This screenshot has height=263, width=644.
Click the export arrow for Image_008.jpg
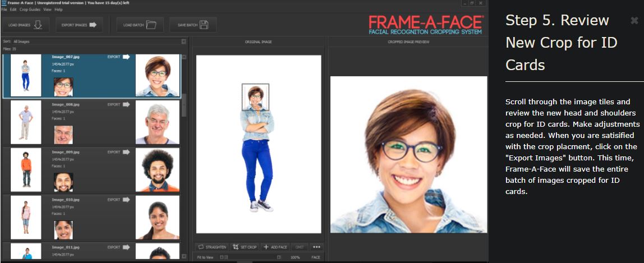coord(126,105)
